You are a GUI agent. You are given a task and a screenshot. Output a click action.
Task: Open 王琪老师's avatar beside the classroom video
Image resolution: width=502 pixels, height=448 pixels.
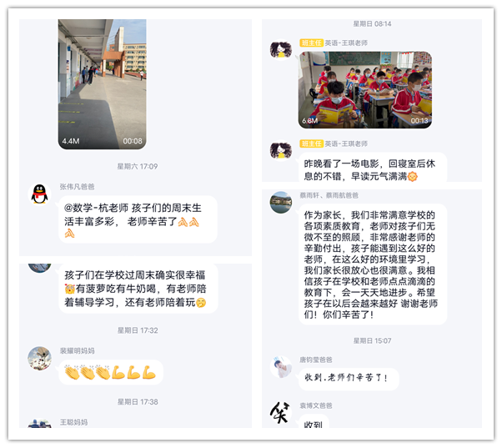tap(281, 49)
